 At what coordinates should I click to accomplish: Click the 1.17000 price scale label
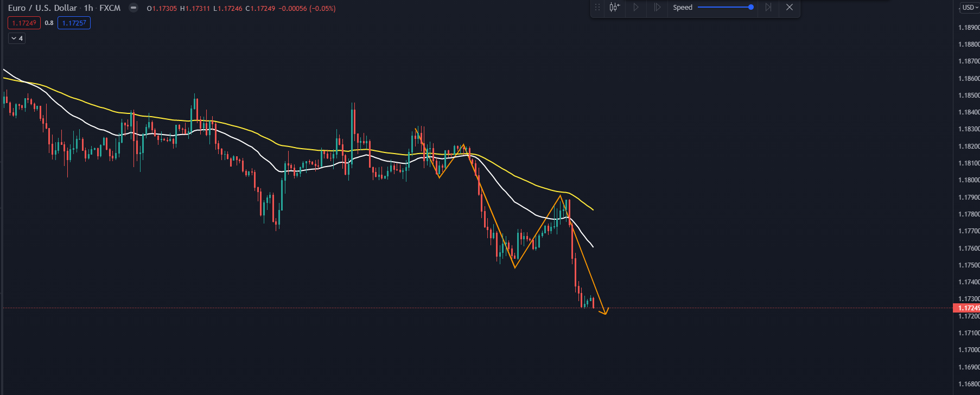[969, 350]
